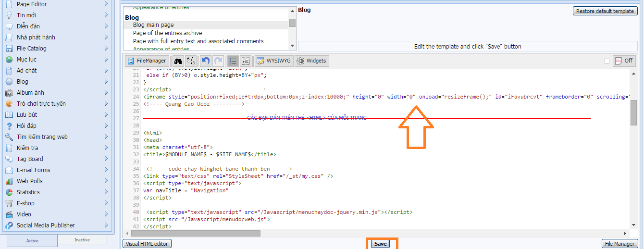
Task: Click the Trò chơi trực tuyến pacman icon
Action: pyautogui.click(x=9, y=103)
